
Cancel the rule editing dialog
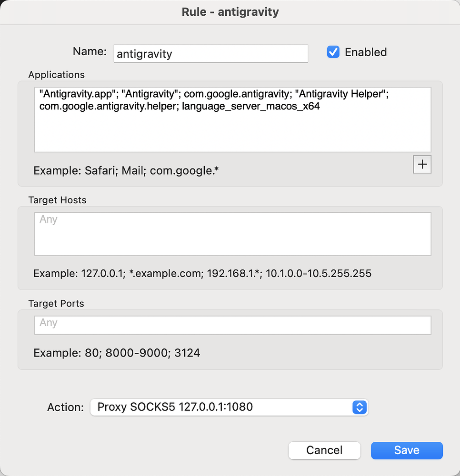coord(324,450)
